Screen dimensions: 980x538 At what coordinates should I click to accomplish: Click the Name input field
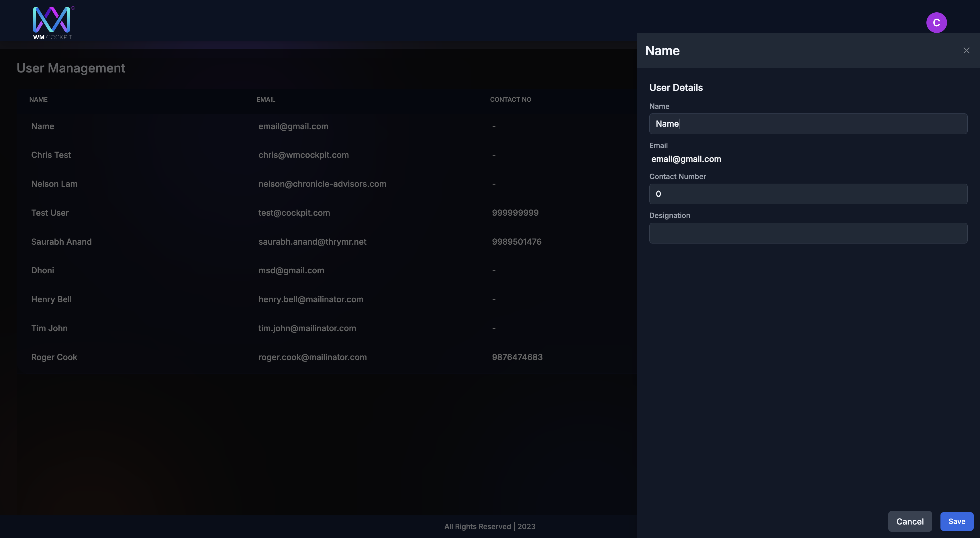pos(808,123)
